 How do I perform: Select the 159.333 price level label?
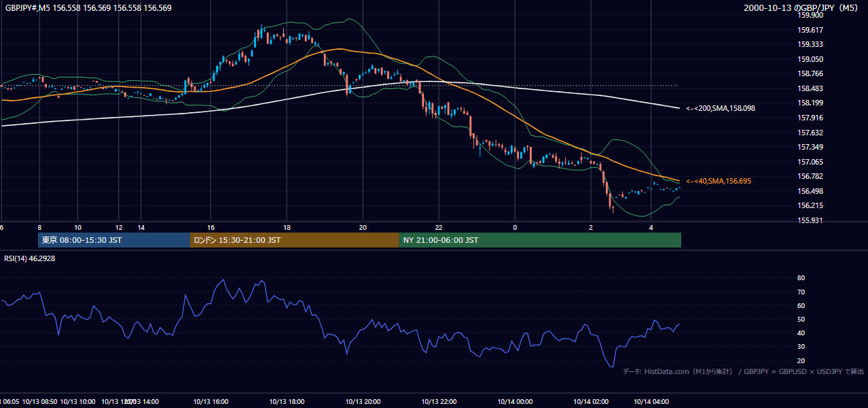click(810, 44)
